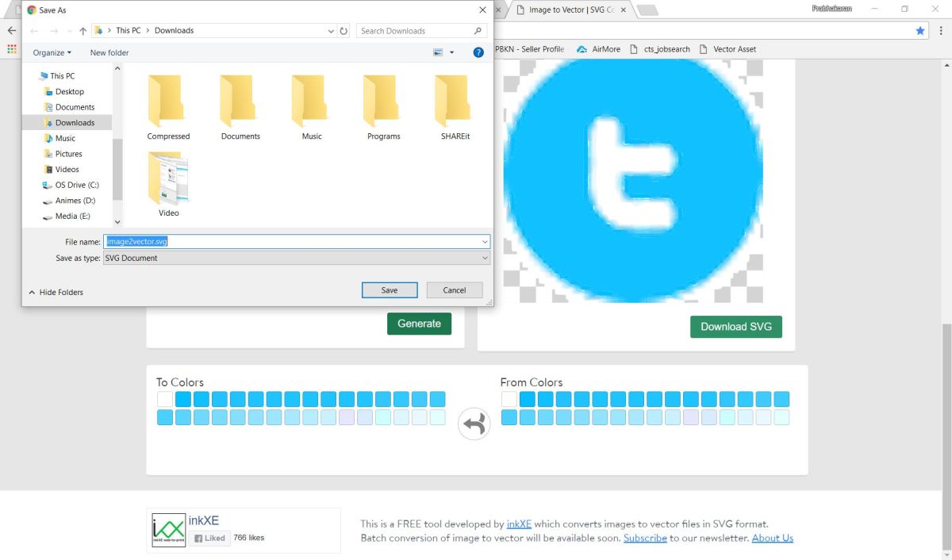This screenshot has width=952, height=560.
Task: Click the swap colors arrow icon
Action: coord(474,424)
